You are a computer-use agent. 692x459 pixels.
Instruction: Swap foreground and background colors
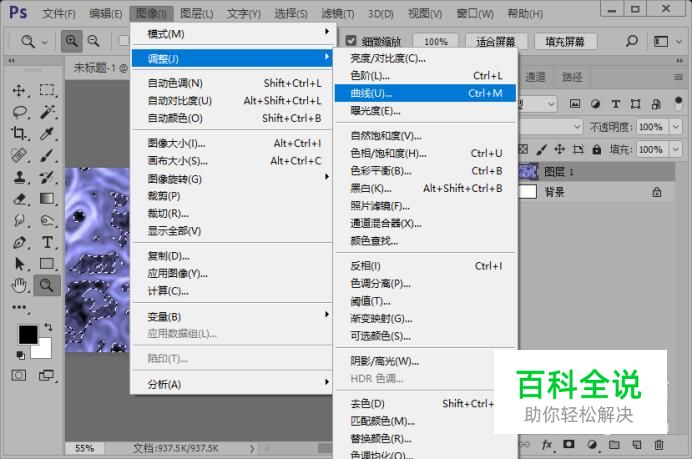click(48, 327)
